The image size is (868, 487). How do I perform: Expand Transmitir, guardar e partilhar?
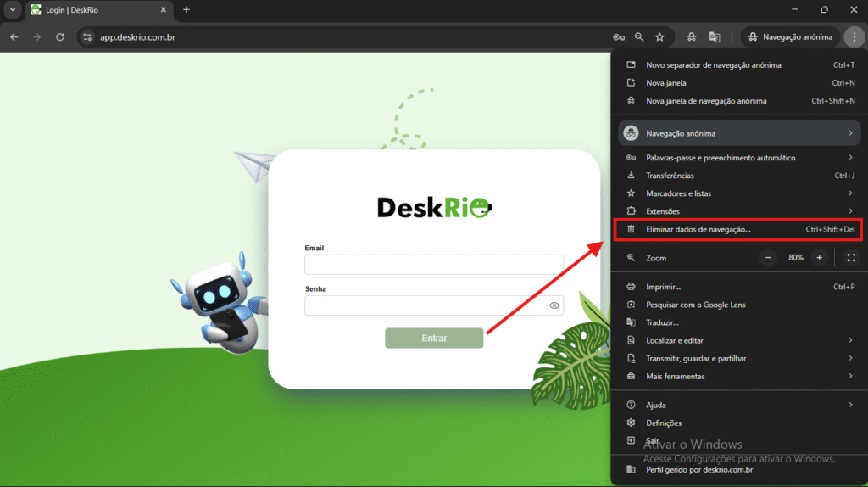pyautogui.click(x=739, y=358)
